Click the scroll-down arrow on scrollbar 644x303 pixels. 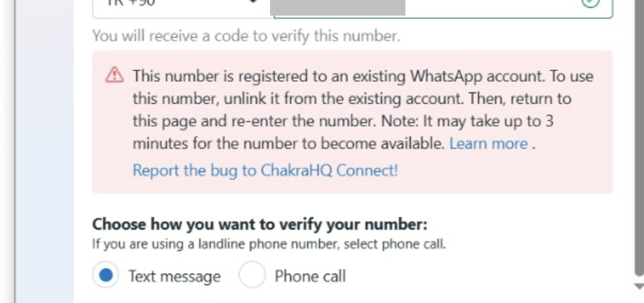[x=638, y=286]
